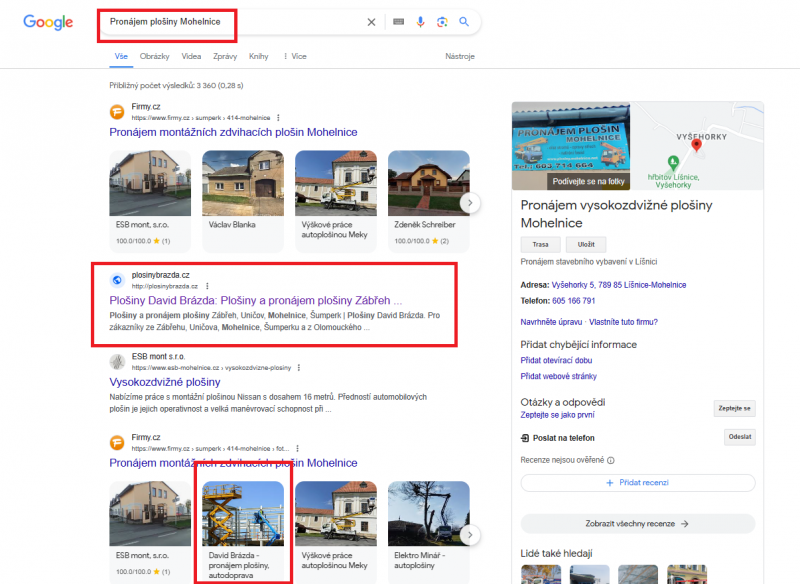Image resolution: width=800 pixels, height=584 pixels.
Task: Call phone number 605 166 791
Action: pos(573,301)
